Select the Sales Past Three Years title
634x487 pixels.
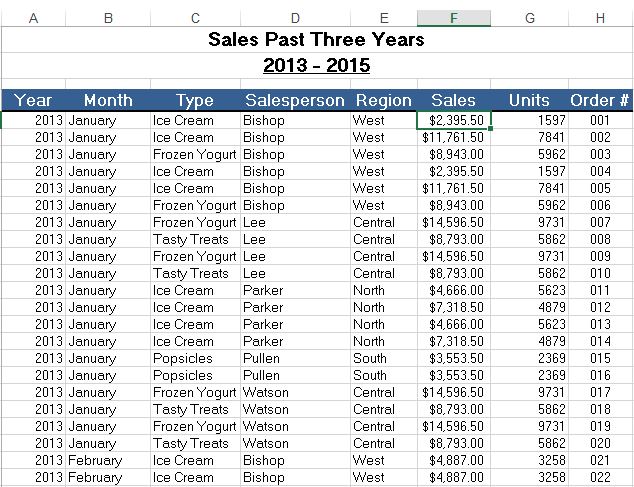[316, 40]
